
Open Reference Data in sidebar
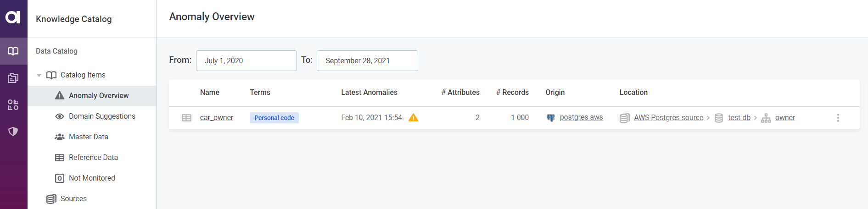tap(93, 158)
